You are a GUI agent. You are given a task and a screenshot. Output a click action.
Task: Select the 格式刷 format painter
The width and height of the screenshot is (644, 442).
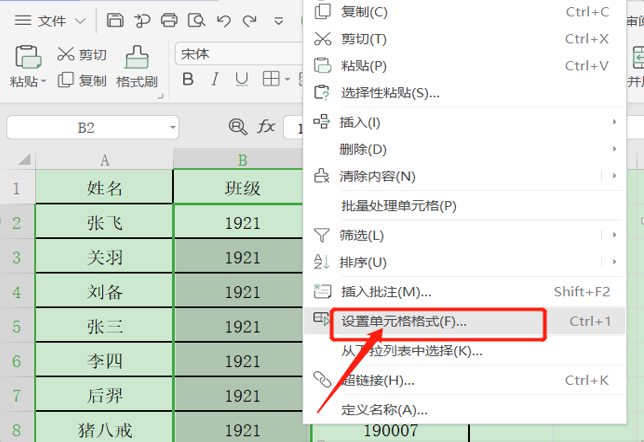click(137, 67)
